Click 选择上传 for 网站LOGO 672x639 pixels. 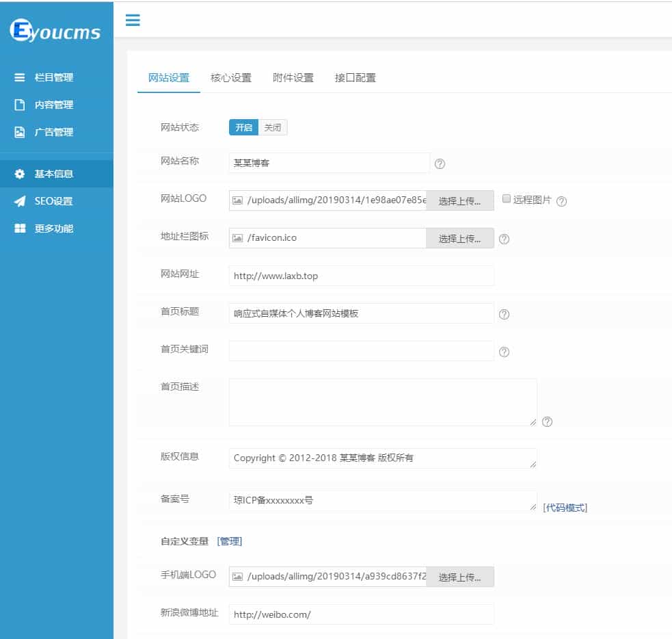460,200
